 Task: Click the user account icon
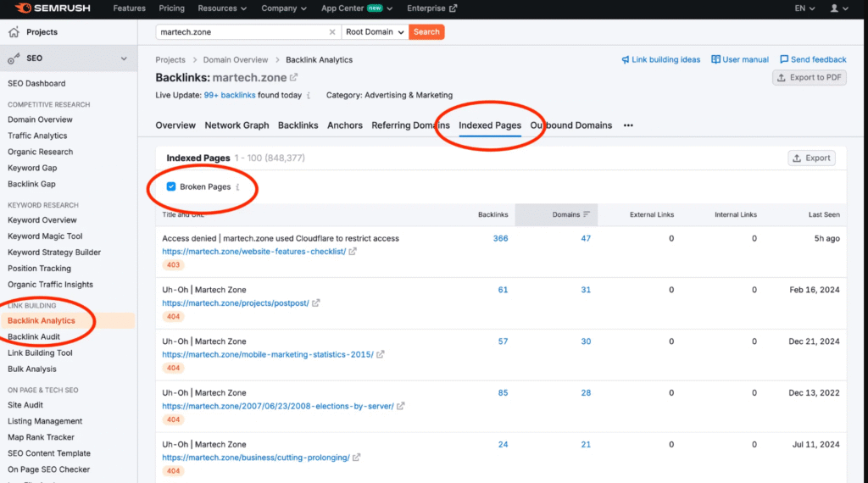click(x=834, y=8)
